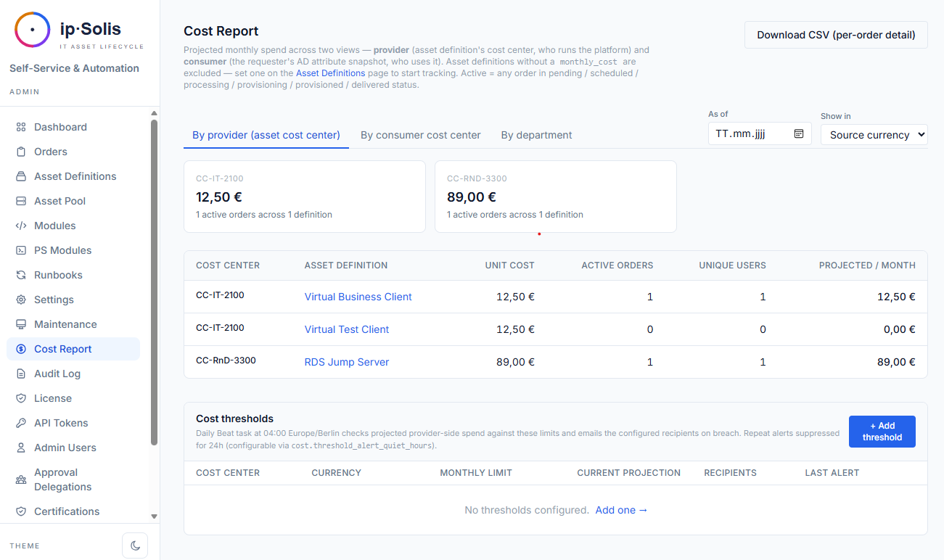
Task: Toggle dark theme with moon button
Action: click(x=135, y=545)
